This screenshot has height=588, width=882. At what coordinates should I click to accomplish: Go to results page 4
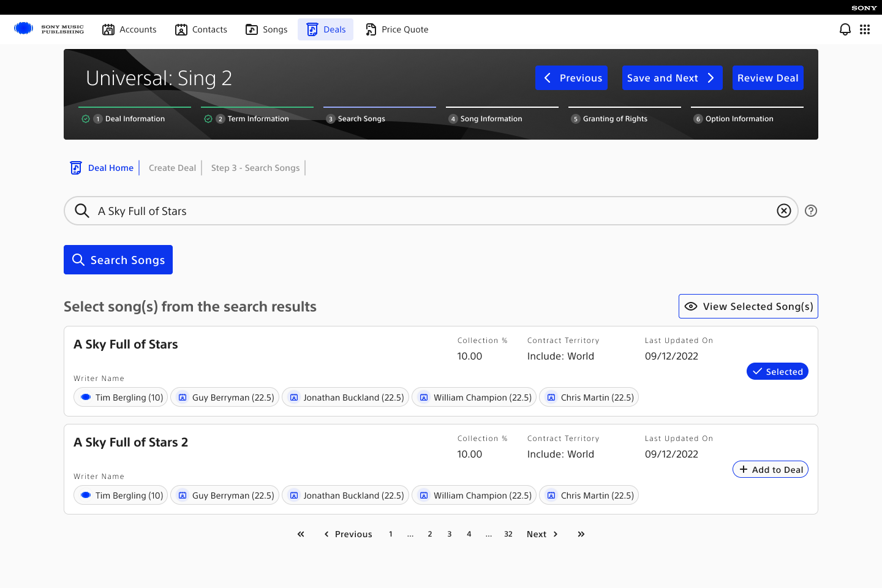tap(469, 534)
